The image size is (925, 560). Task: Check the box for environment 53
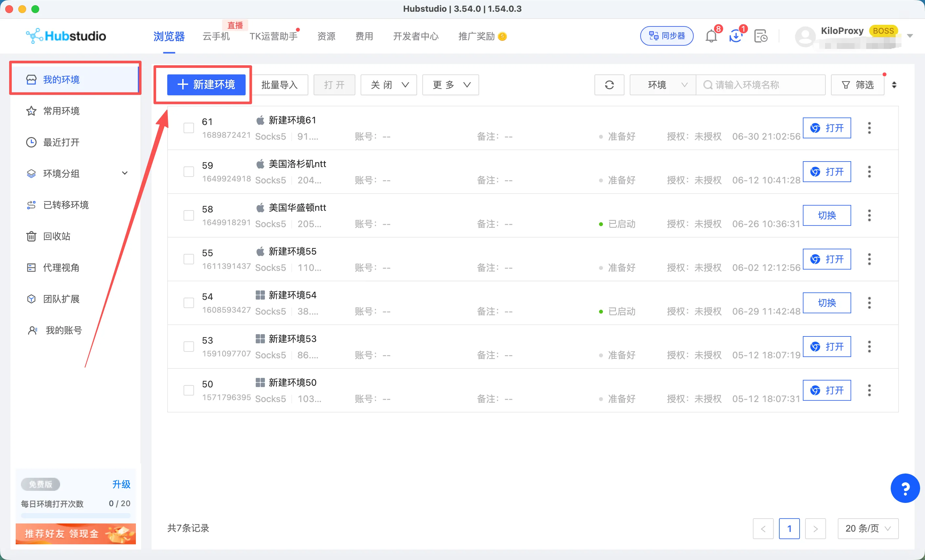(x=188, y=347)
